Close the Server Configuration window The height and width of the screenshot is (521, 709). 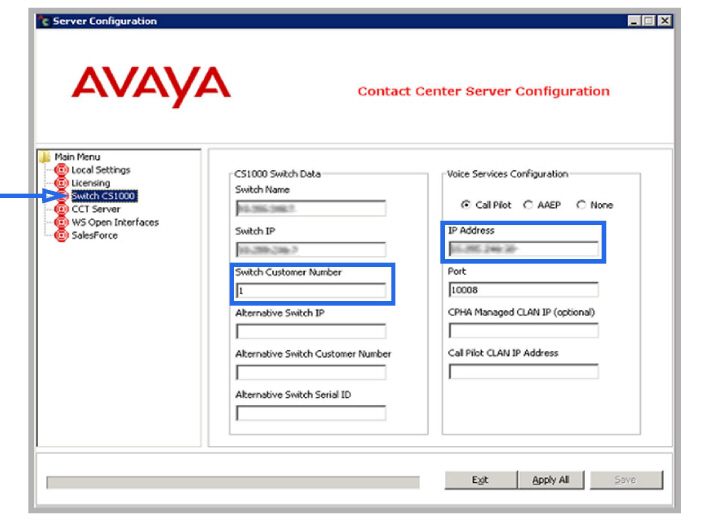point(665,21)
